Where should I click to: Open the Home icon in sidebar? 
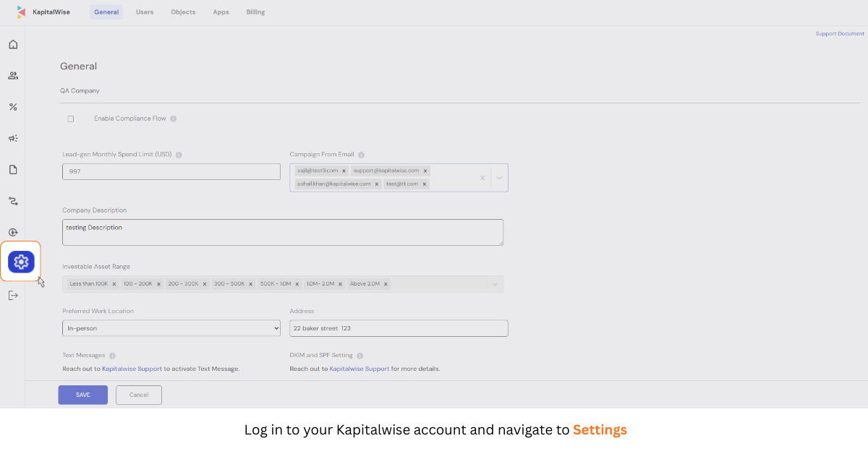pos(13,45)
